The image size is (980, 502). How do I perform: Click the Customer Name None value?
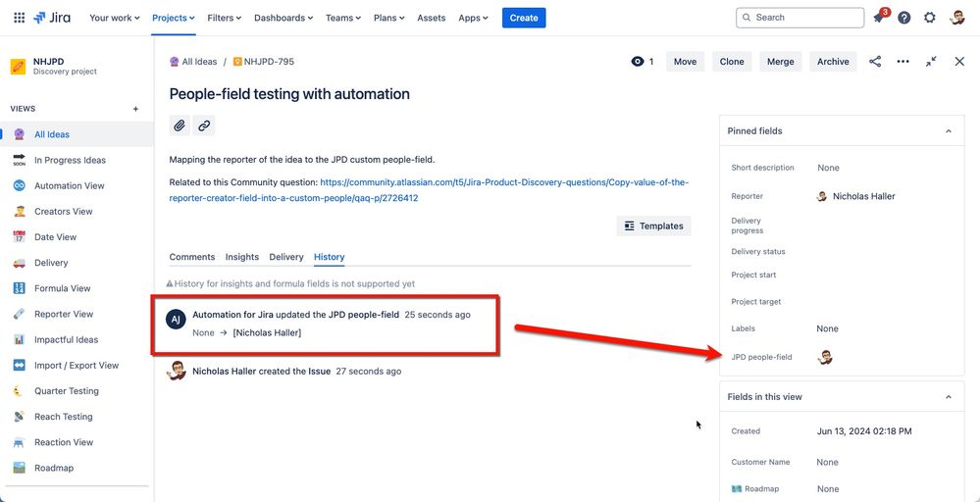(828, 462)
